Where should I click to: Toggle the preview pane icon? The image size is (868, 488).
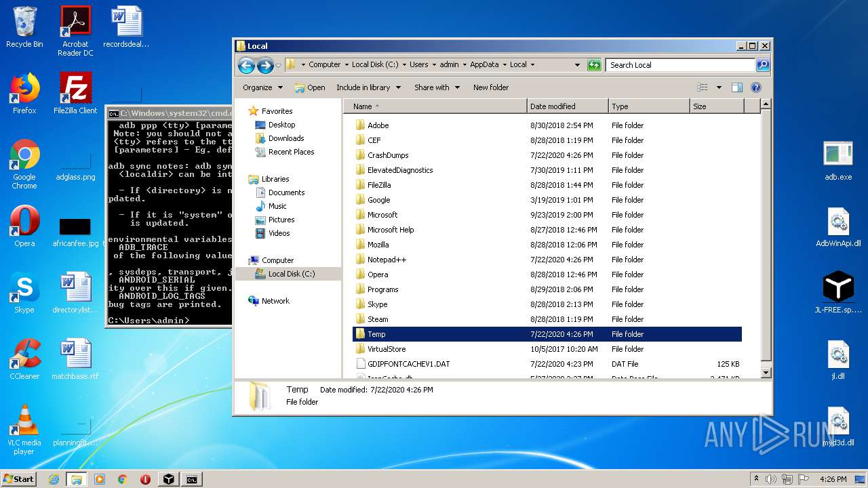tap(737, 87)
